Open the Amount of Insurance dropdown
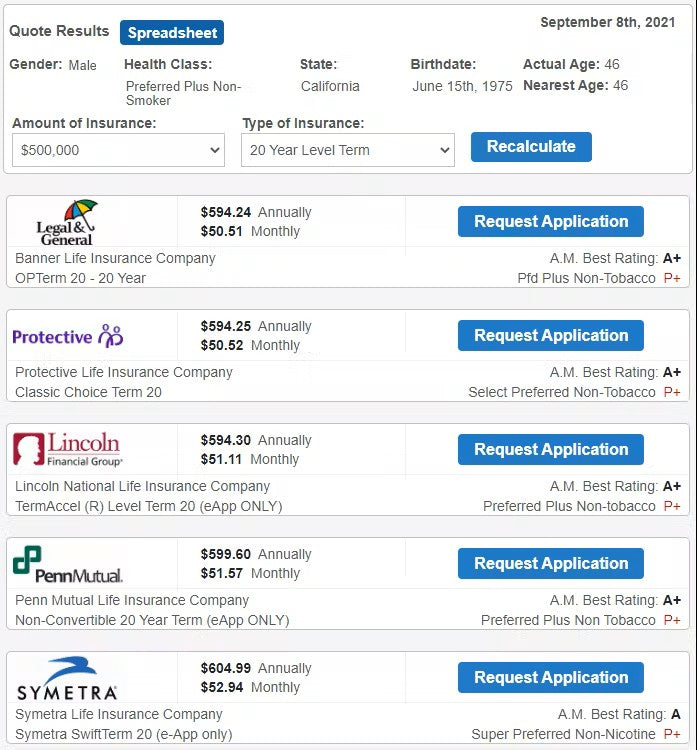 coord(118,150)
